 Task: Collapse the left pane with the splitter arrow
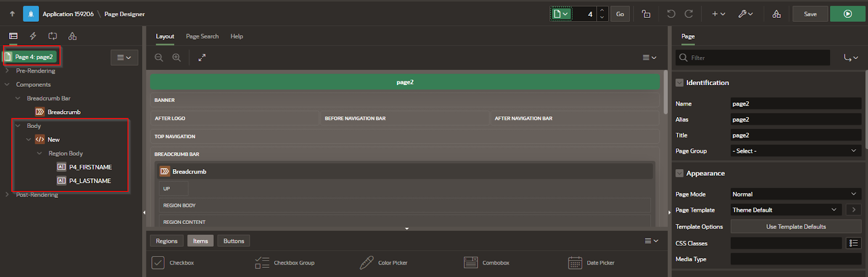[x=144, y=212]
